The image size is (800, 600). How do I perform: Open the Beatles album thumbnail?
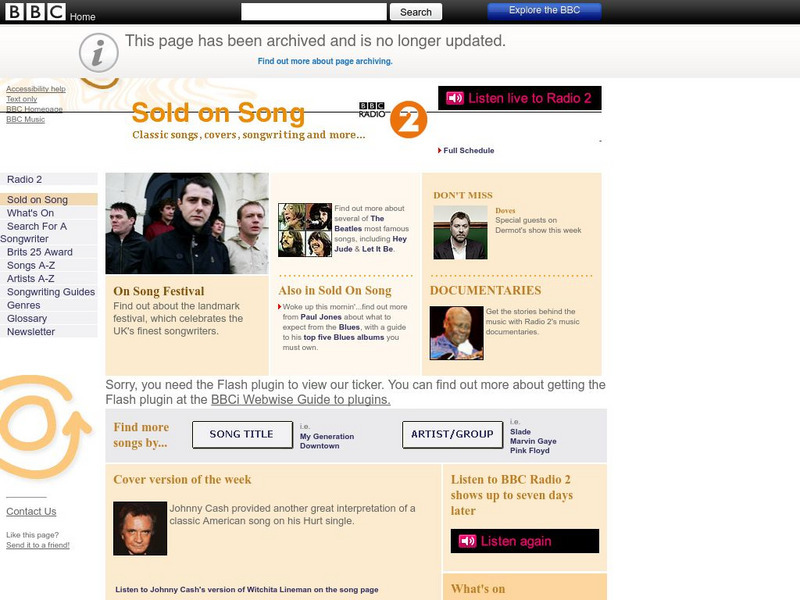(x=305, y=230)
